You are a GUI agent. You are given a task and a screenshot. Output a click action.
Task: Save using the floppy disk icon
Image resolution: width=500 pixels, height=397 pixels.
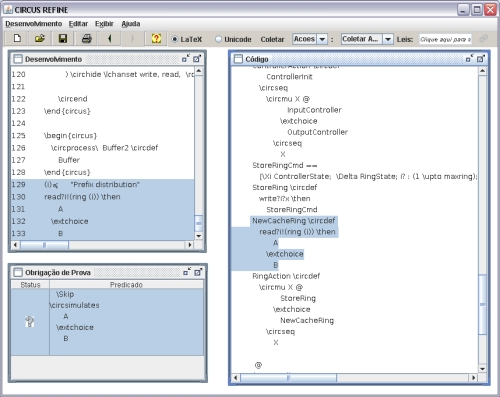pyautogui.click(x=63, y=39)
